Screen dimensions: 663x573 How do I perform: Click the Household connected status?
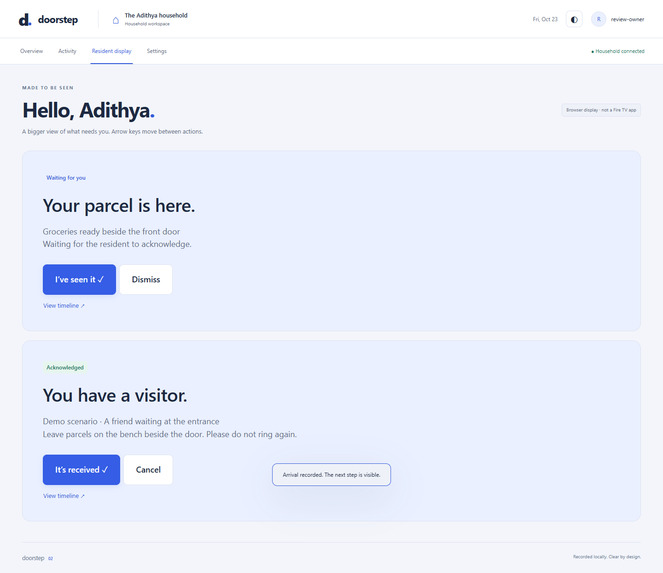[618, 51]
